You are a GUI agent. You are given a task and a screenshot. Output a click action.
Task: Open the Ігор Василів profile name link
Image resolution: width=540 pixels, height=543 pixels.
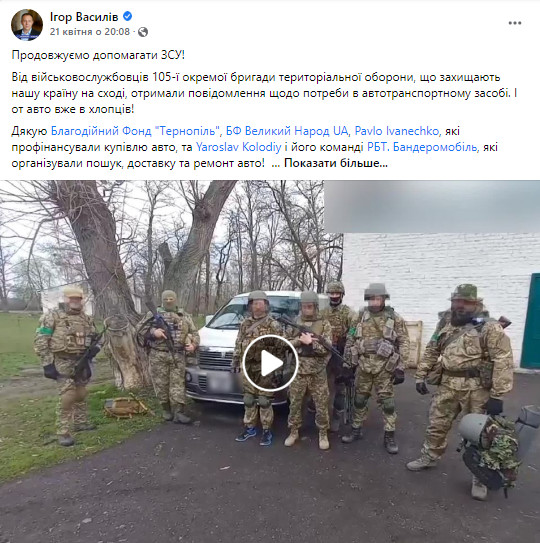coord(84,16)
